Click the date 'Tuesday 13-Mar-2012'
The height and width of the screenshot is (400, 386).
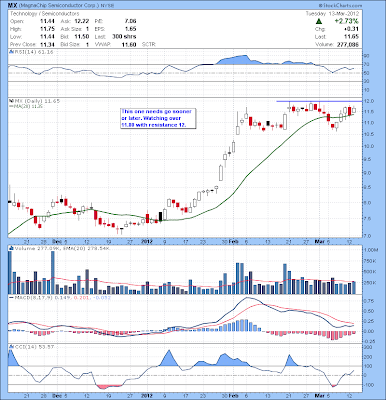click(x=332, y=14)
